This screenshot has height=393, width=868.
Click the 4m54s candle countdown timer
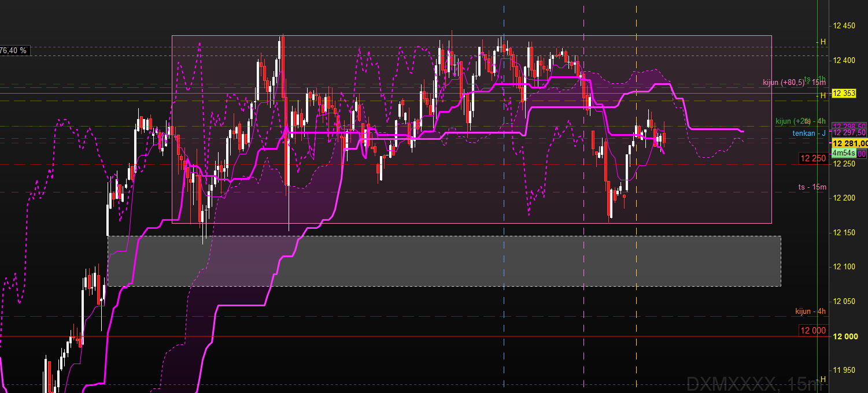pos(843,153)
